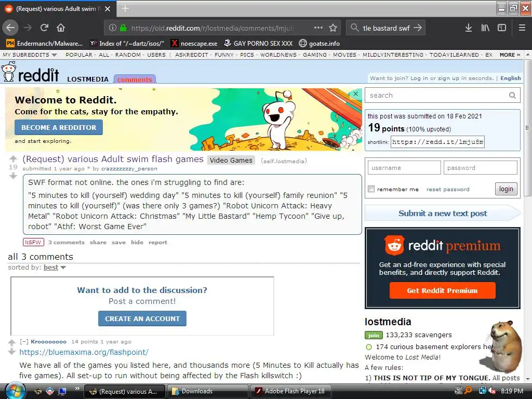The image size is (532, 399).
Task: Click the green padlock security icon
Action: pyautogui.click(x=123, y=28)
